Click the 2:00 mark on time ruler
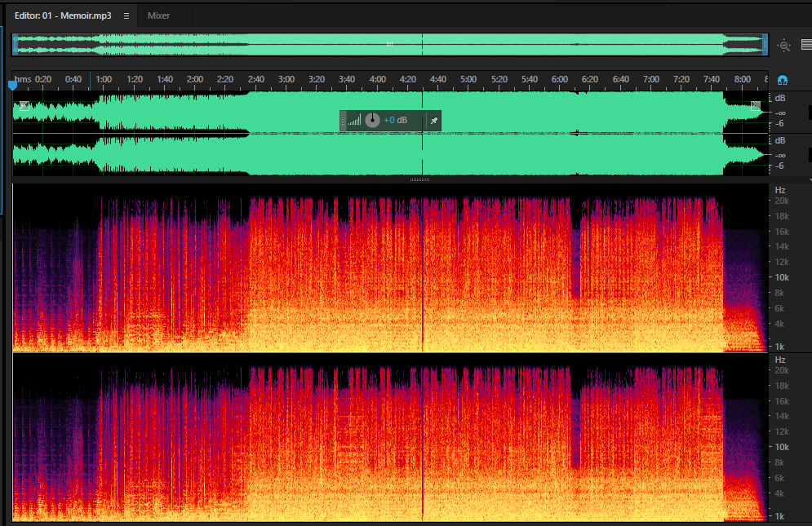 [195, 79]
